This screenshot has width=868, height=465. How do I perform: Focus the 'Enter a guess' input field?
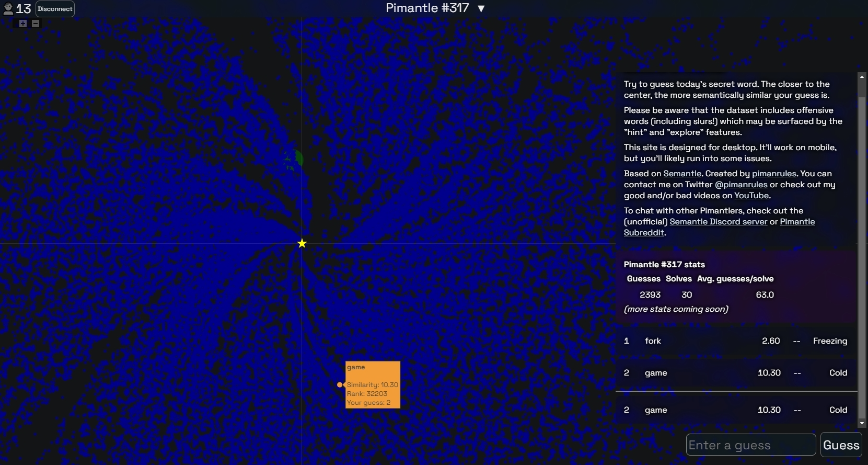tap(750, 445)
